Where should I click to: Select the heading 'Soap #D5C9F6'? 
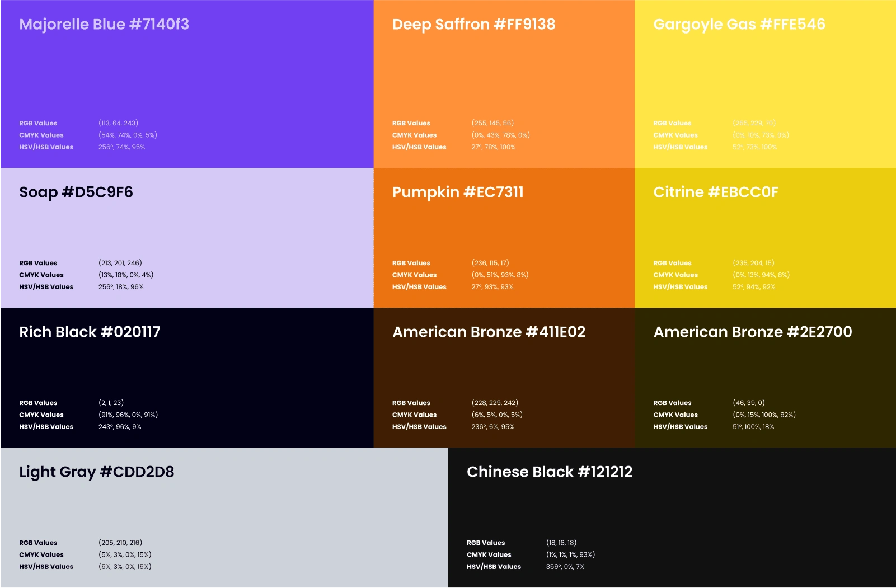point(76,192)
